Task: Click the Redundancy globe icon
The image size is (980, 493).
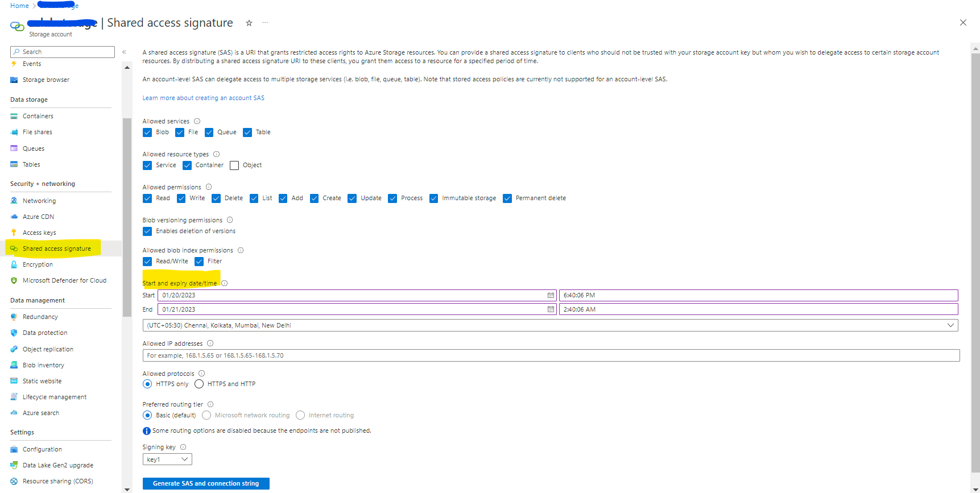Action: [14, 317]
